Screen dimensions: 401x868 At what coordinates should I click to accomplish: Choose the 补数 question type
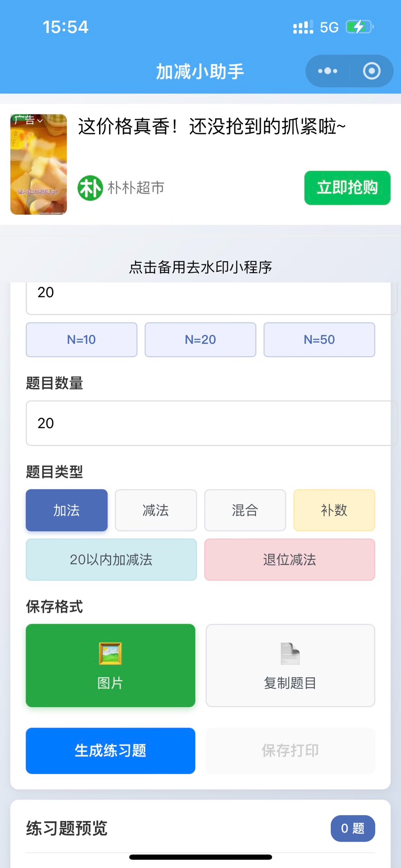pos(334,510)
